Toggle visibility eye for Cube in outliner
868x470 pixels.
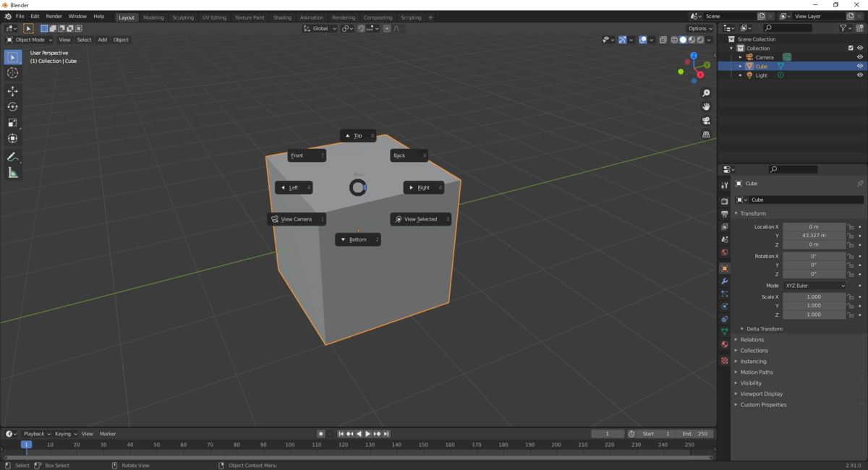pyautogui.click(x=860, y=66)
